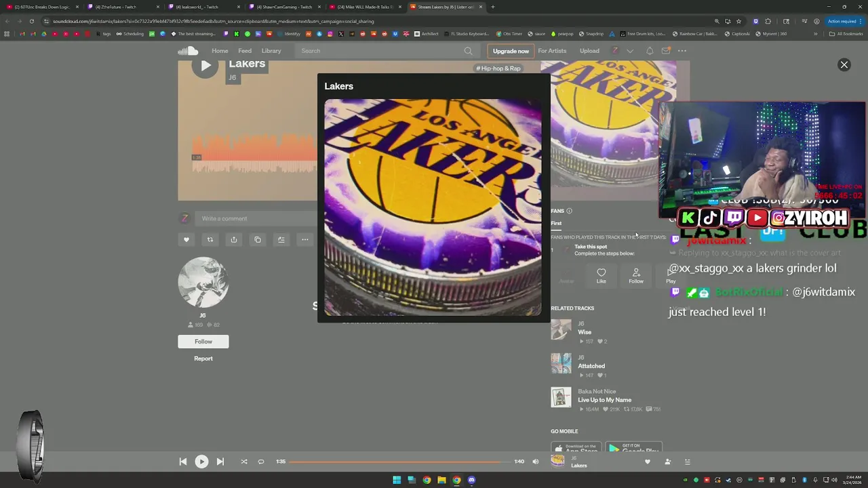Viewport: 868px width, 488px height.
Task: Follow J6 using the Follow button
Action: [203, 342]
